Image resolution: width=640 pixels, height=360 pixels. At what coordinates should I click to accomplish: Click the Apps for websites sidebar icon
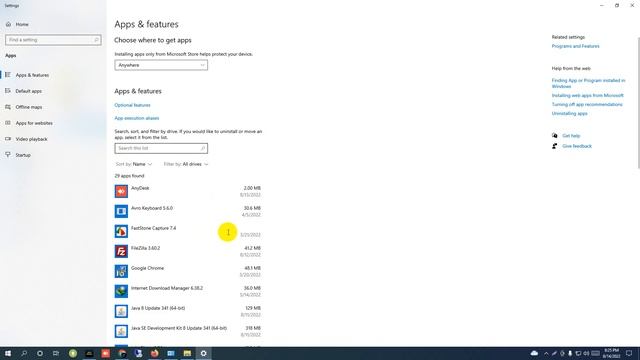click(8, 122)
